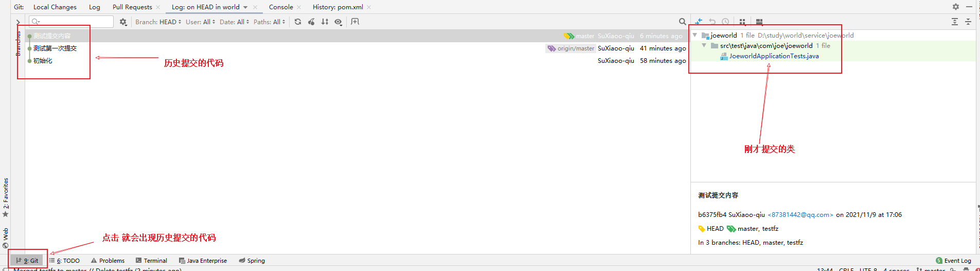Image resolution: width=980 pixels, height=271 pixels.
Task: Click the Cherry-pick commit icon
Action: pos(311,22)
